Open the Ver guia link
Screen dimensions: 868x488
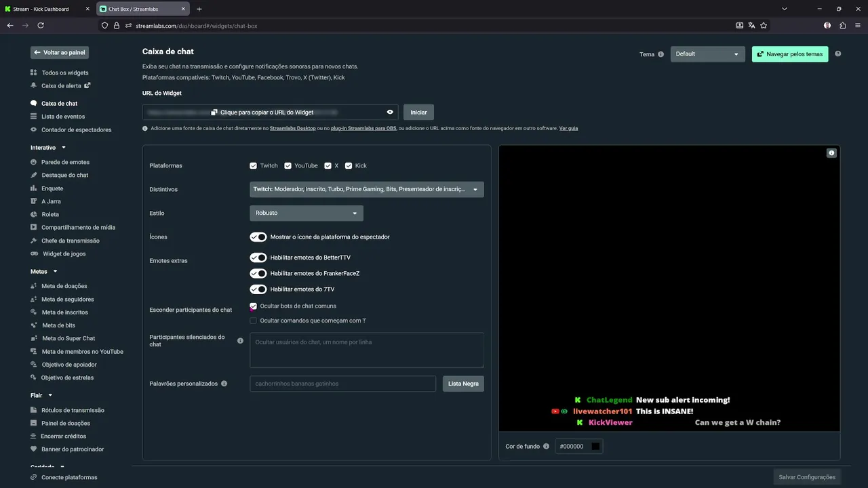pyautogui.click(x=568, y=128)
